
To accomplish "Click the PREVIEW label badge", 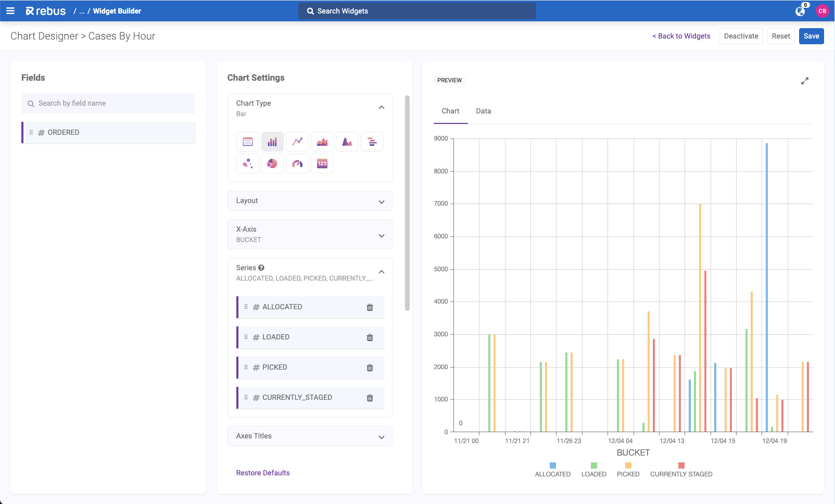I will tap(449, 80).
